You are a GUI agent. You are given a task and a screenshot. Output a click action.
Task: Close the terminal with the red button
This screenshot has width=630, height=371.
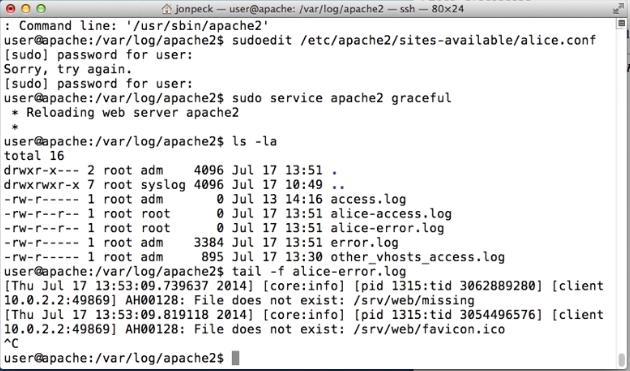[x=10, y=8]
